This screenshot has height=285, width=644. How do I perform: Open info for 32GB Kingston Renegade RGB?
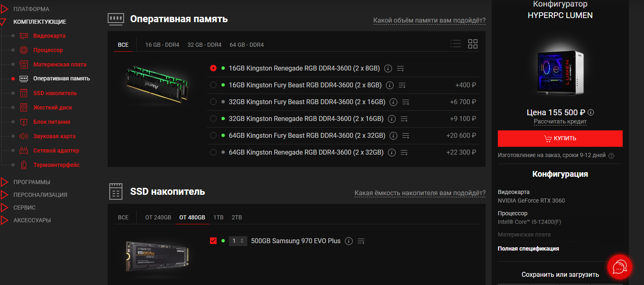[392, 119]
